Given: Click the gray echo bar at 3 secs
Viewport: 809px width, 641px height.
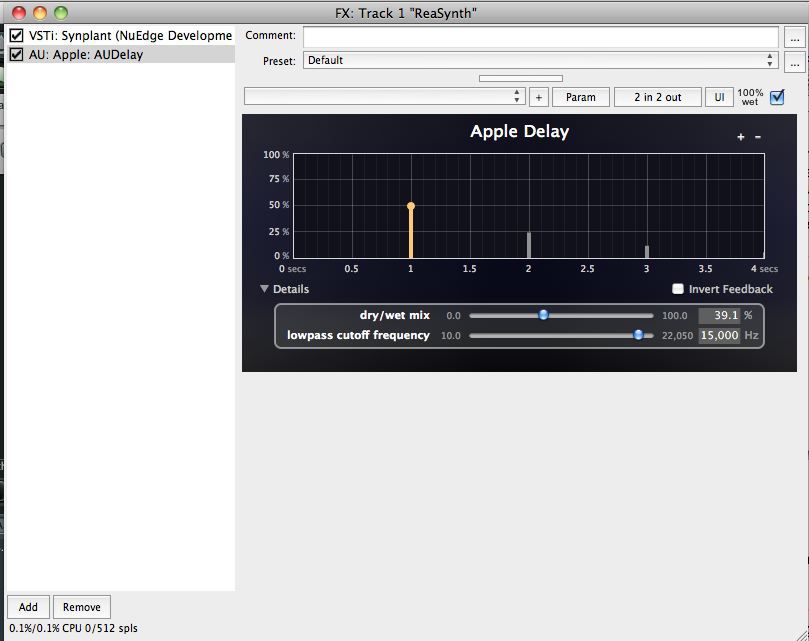Looking at the screenshot, I should tap(647, 252).
